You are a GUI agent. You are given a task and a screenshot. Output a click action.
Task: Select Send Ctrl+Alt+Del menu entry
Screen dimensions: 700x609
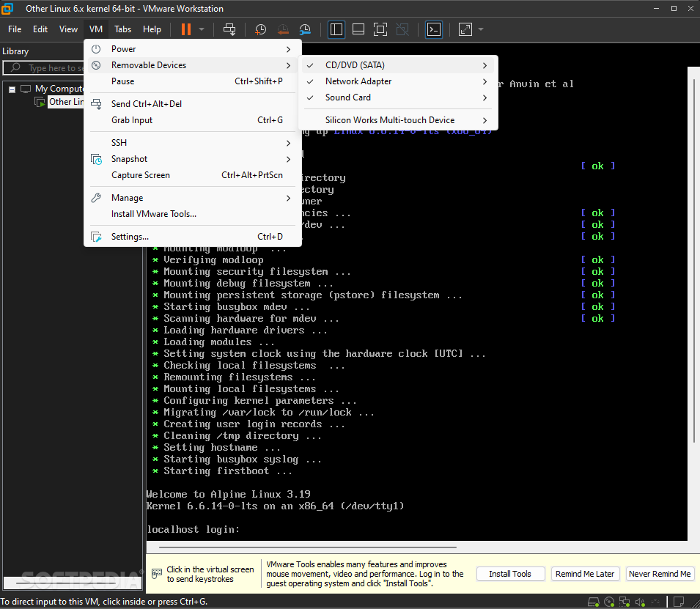193,104
